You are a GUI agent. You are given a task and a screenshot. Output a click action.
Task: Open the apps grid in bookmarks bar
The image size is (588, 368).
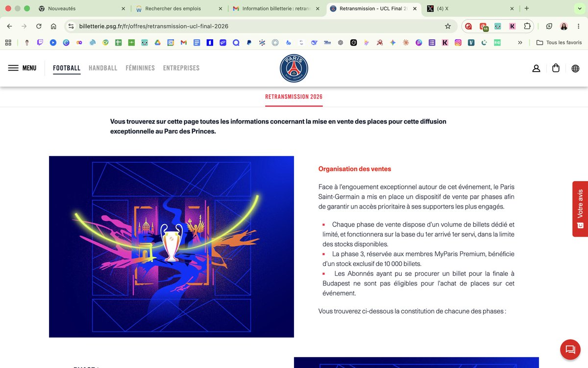tap(8, 43)
